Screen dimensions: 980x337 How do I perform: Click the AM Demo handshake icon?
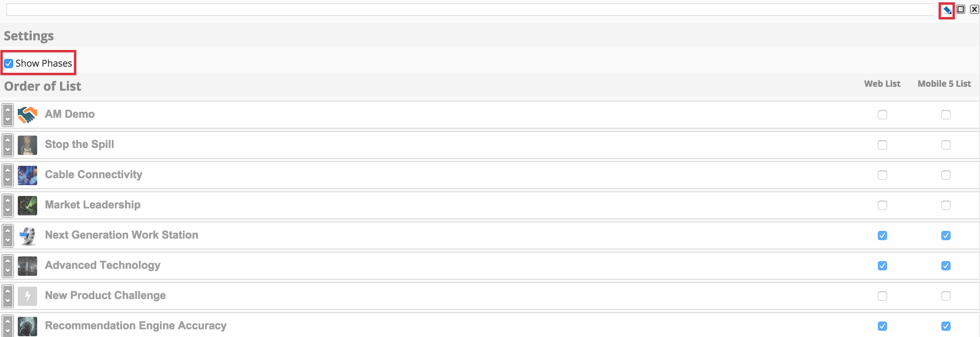27,115
